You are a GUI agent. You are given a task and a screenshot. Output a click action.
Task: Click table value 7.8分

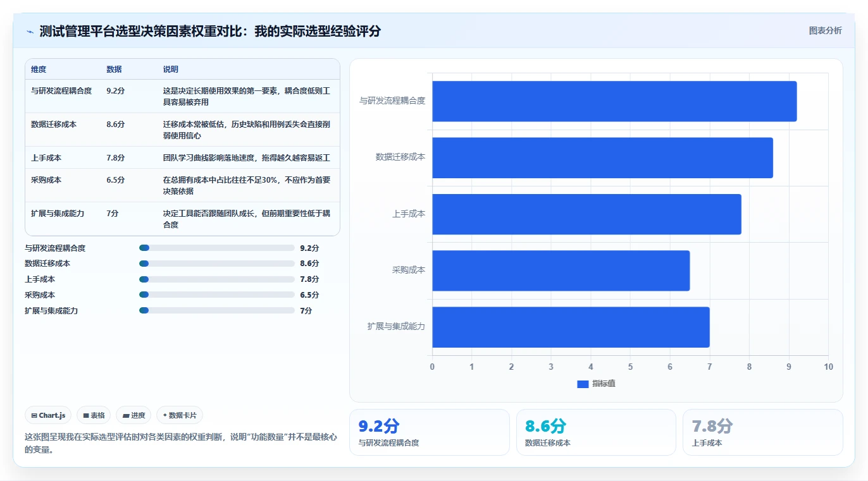pos(116,157)
